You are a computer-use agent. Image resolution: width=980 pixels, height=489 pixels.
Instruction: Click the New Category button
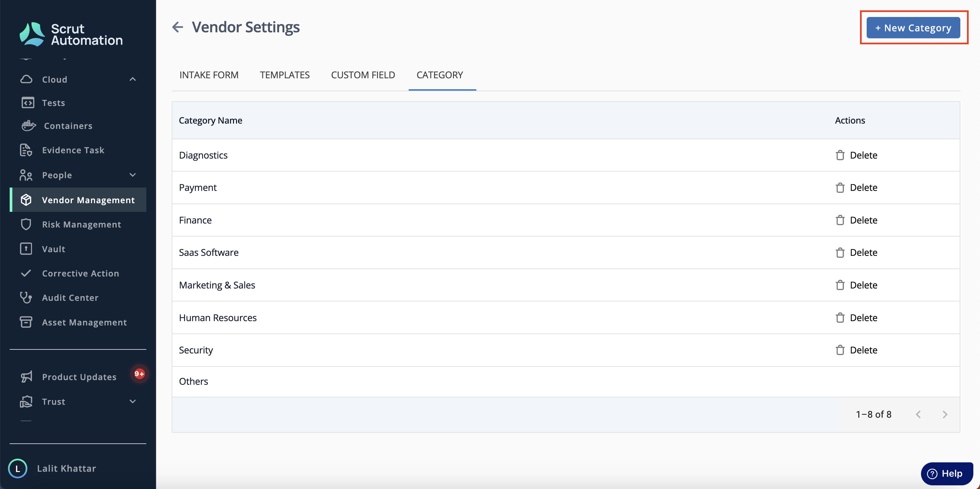[913, 28]
